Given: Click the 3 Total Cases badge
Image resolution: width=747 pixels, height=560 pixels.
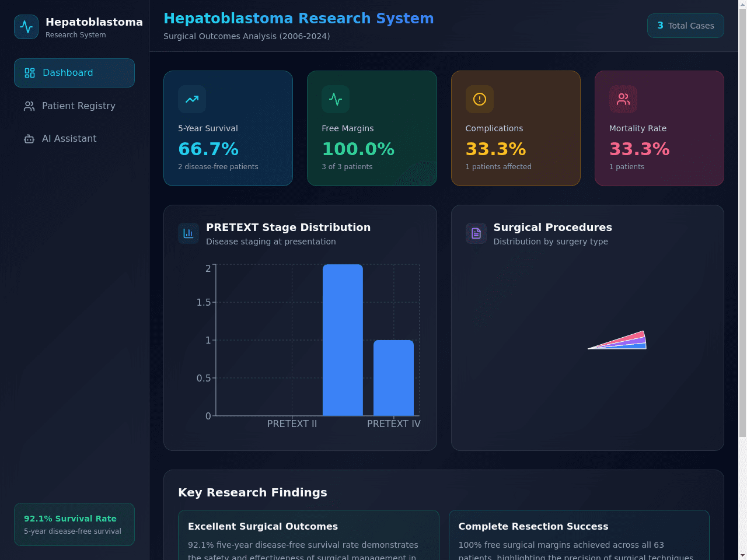Looking at the screenshot, I should tap(686, 26).
